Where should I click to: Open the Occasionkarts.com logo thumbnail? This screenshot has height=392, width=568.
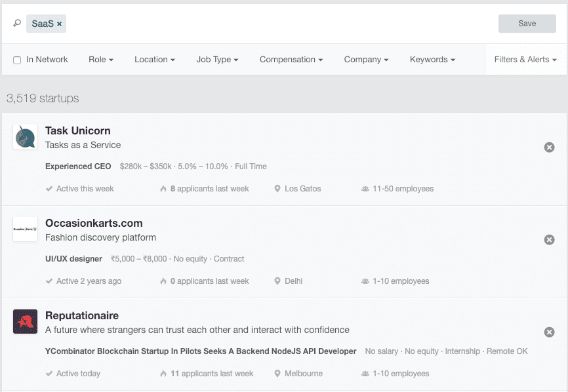[x=26, y=229]
